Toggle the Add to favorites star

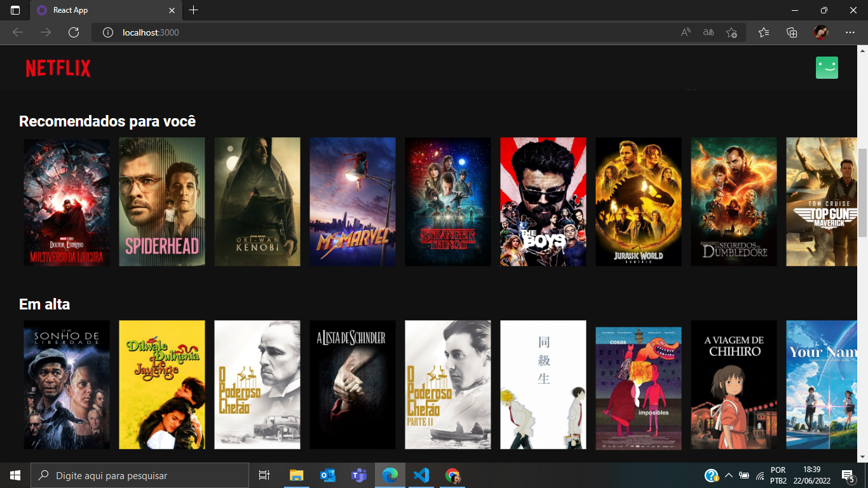point(731,32)
